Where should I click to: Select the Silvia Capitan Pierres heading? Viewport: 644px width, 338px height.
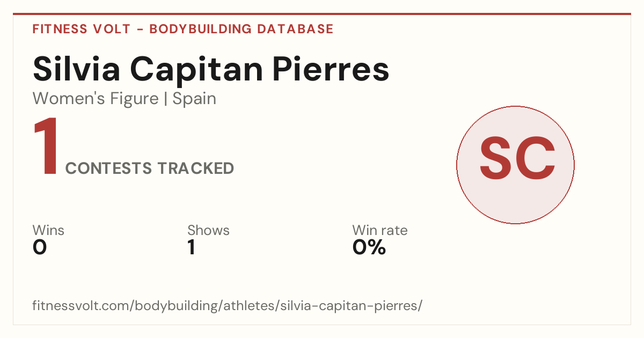[x=211, y=69]
